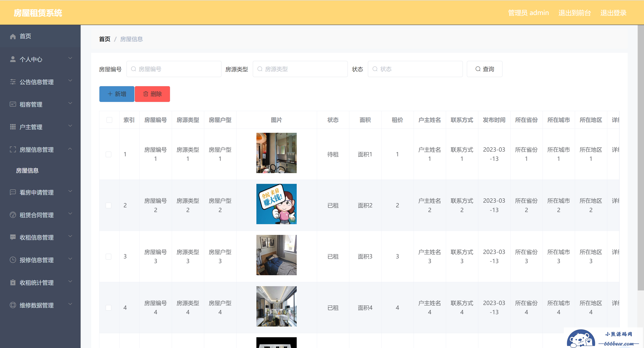Screen dimensions: 644x348
Task: Click the frame icon beside 房屋信息管理
Action: 13,150
